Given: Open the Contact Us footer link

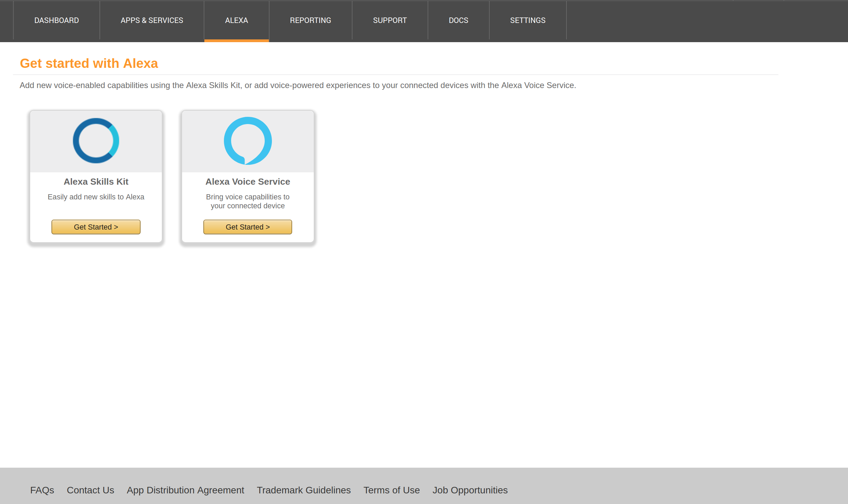Looking at the screenshot, I should click(91, 490).
